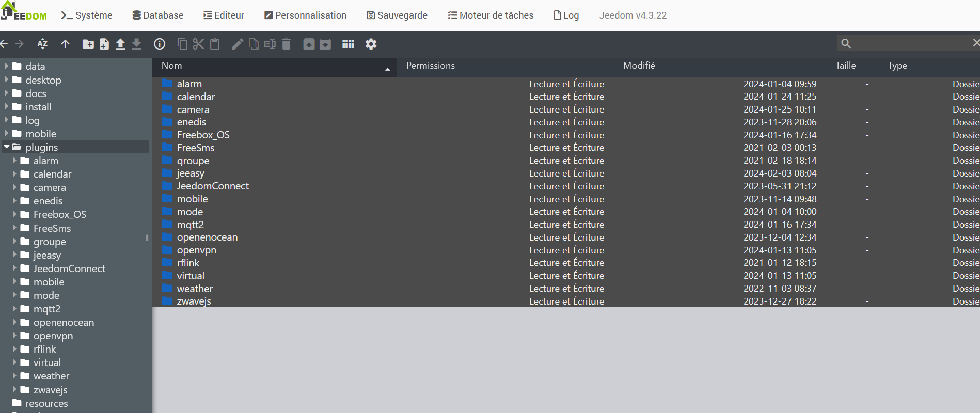The width and height of the screenshot is (980, 413).
Task: Expand the log folder in the tree
Action: (6, 120)
